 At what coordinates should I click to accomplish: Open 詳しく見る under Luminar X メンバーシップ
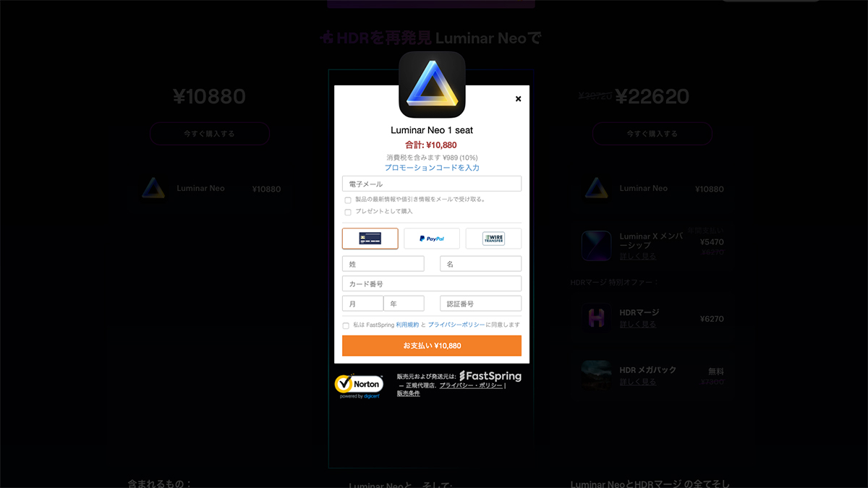[638, 256]
